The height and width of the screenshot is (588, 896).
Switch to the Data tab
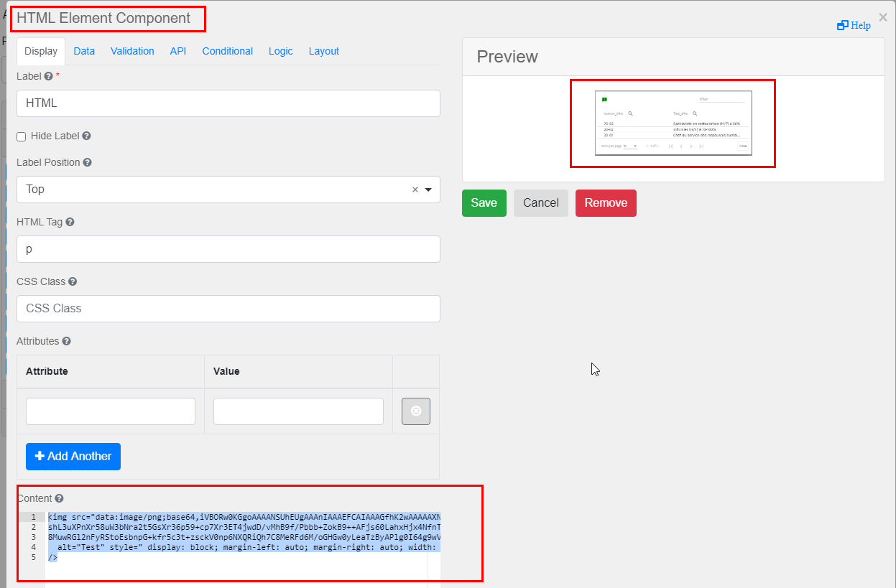pyautogui.click(x=84, y=51)
